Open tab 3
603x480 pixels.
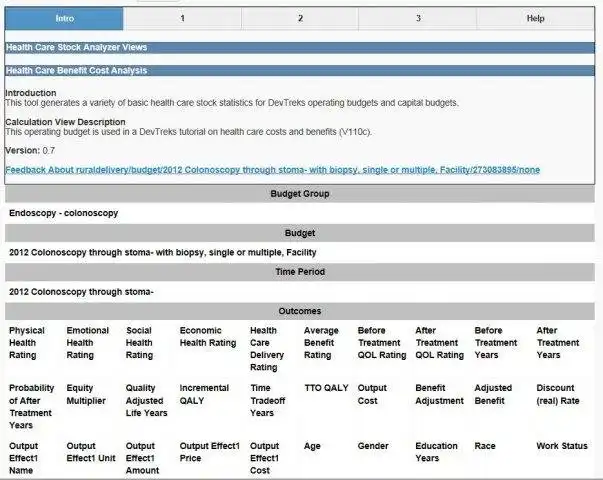pyautogui.click(x=418, y=18)
